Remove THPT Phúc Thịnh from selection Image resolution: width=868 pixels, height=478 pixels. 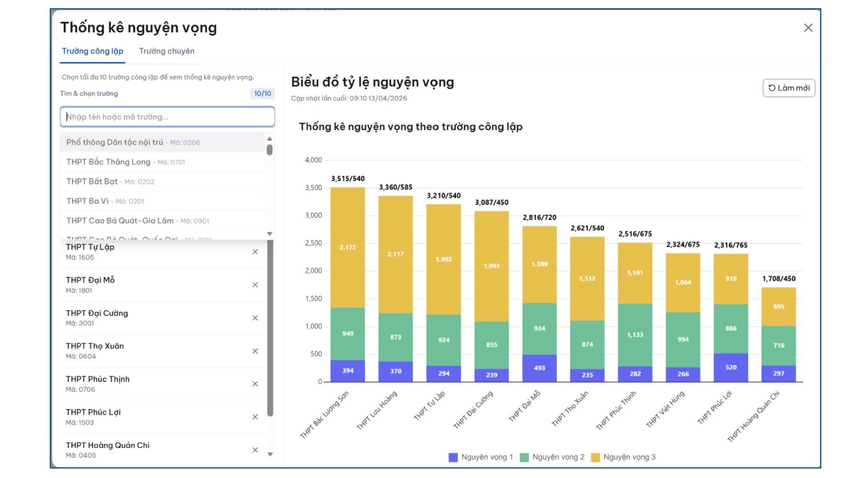[255, 384]
